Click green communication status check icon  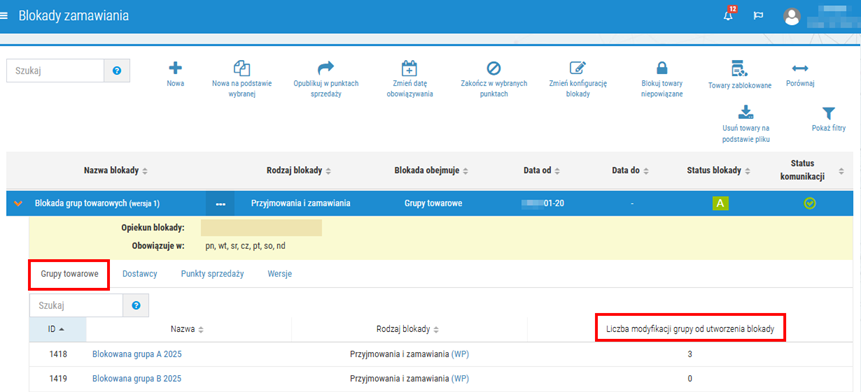[x=809, y=203]
